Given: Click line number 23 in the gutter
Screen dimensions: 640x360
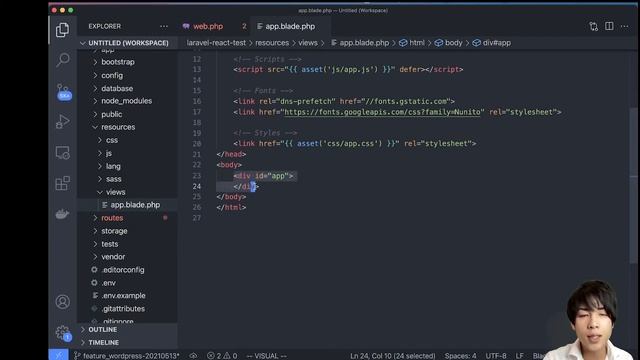Looking at the screenshot, I should pos(197,176).
